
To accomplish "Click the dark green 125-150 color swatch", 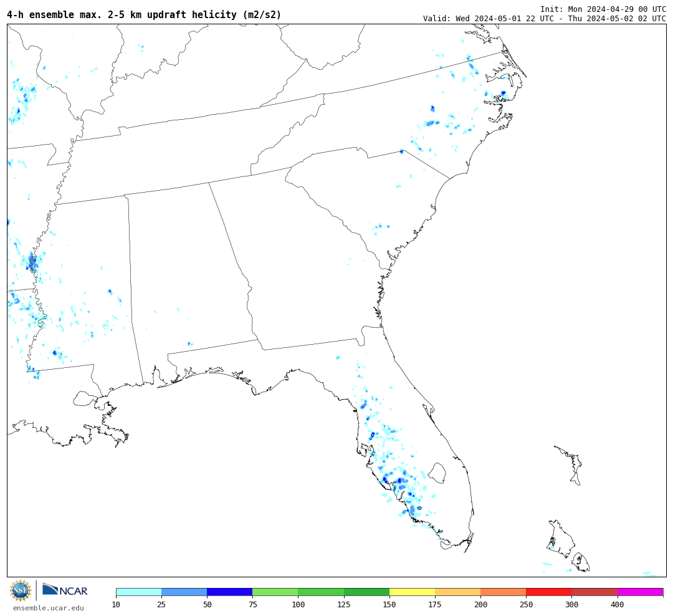I will pos(366,592).
